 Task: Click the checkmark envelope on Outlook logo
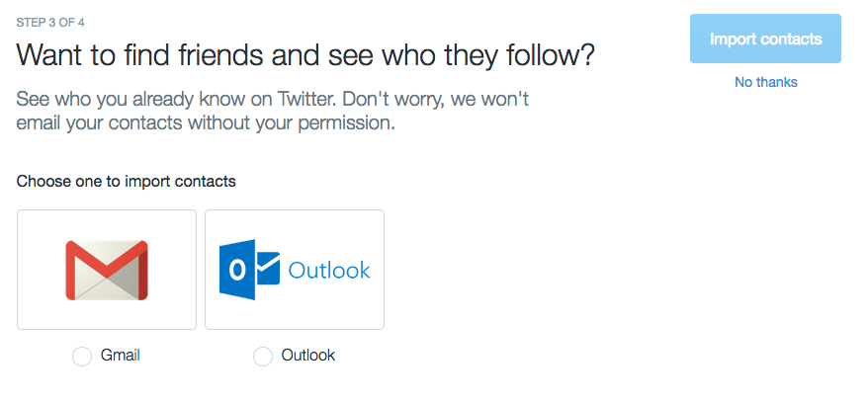(268, 269)
